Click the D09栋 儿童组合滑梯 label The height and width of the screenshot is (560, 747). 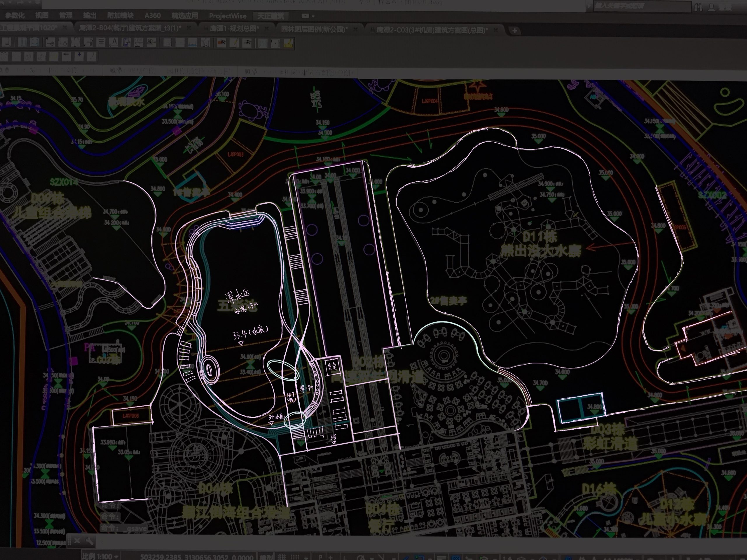pyautogui.click(x=52, y=206)
